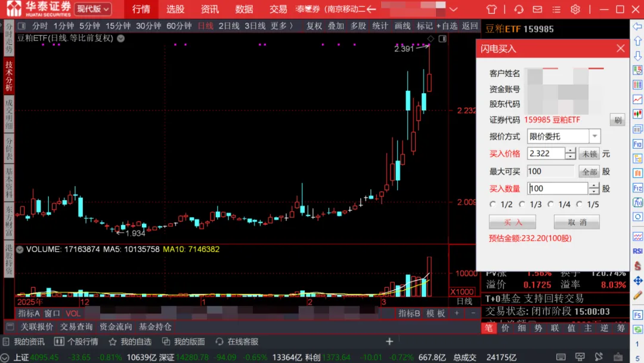The image size is (644, 363).
Task: Select the 笔 tick tab in quote panel
Action: 489,328
